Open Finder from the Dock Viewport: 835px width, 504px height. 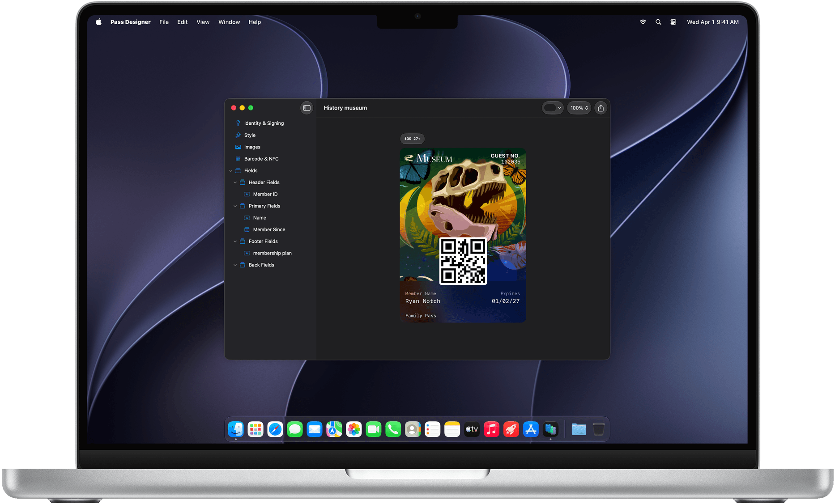[x=236, y=429]
